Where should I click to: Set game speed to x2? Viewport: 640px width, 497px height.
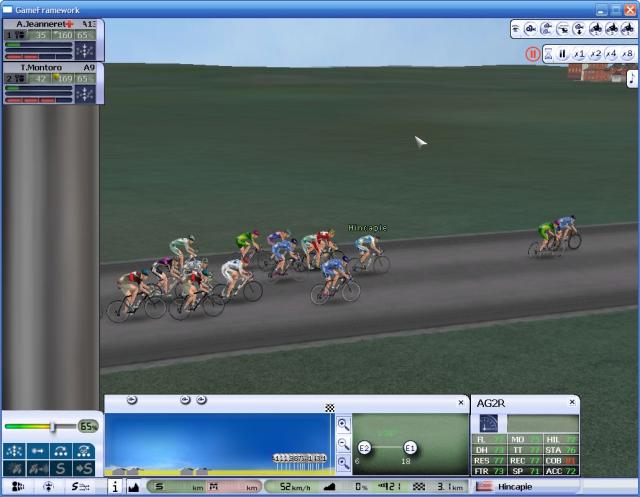click(595, 54)
